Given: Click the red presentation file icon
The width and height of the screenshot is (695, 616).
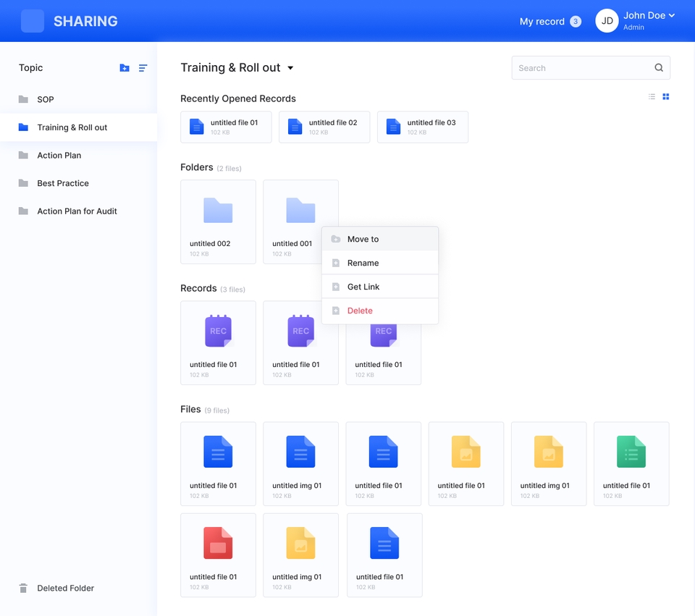Looking at the screenshot, I should [x=218, y=543].
